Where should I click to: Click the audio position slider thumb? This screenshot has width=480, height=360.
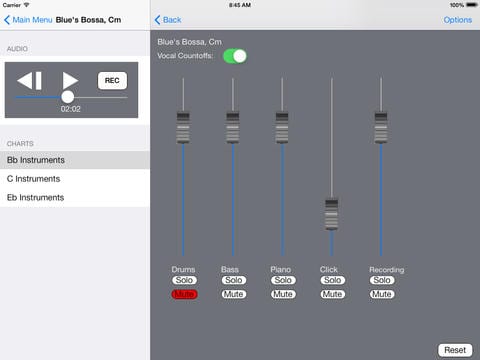(x=68, y=97)
